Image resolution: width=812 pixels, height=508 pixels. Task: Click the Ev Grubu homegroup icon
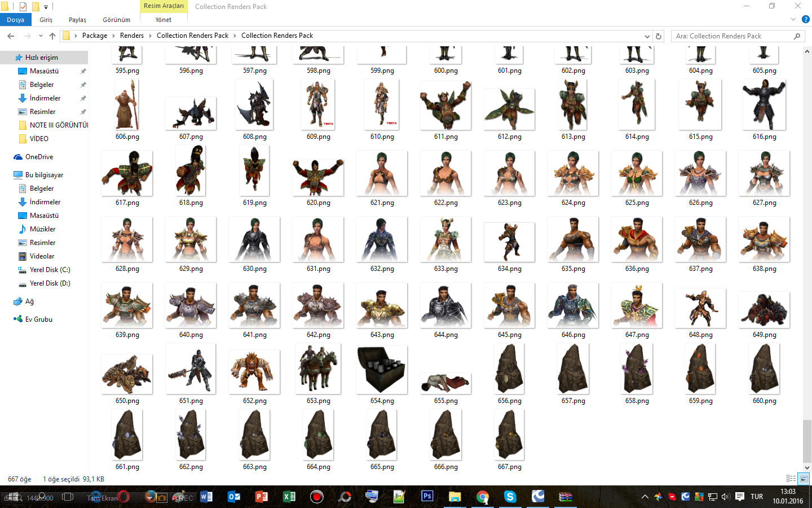point(17,319)
